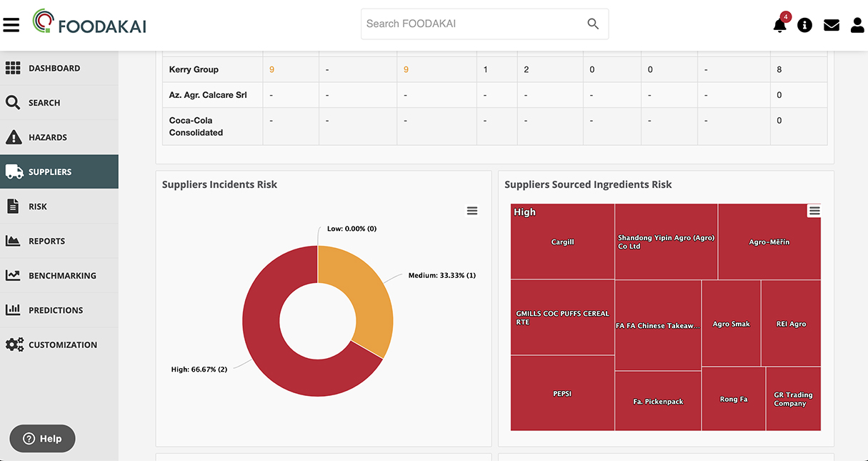Click the Predictions bar chart icon
The height and width of the screenshot is (461, 868).
pos(13,310)
